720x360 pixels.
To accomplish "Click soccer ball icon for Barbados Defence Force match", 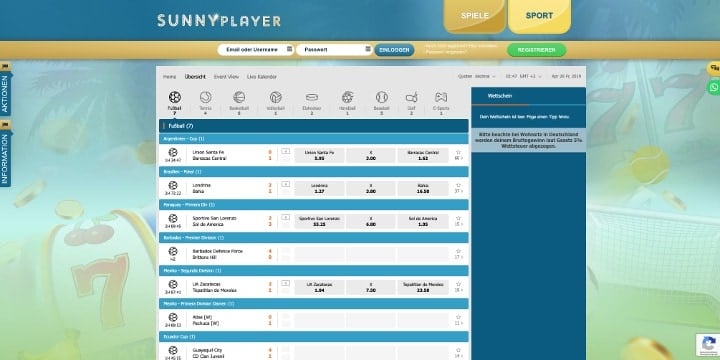I will 173,251.
